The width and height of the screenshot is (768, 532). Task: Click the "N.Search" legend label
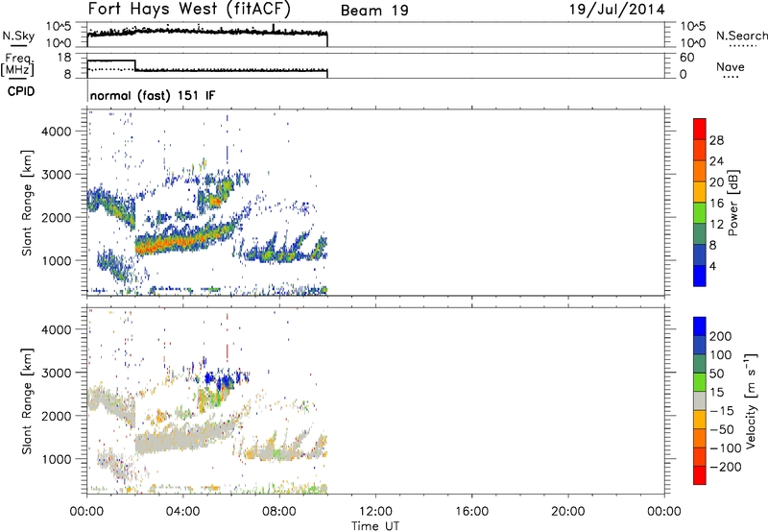(x=741, y=36)
